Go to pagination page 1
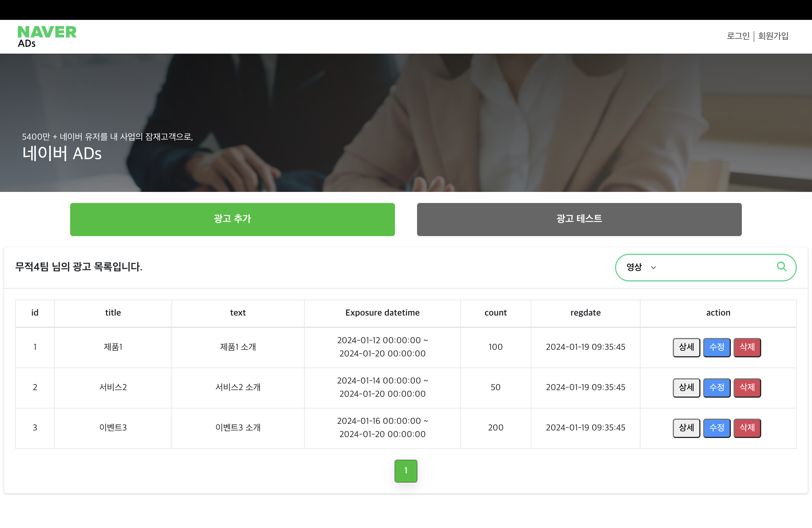 tap(406, 471)
